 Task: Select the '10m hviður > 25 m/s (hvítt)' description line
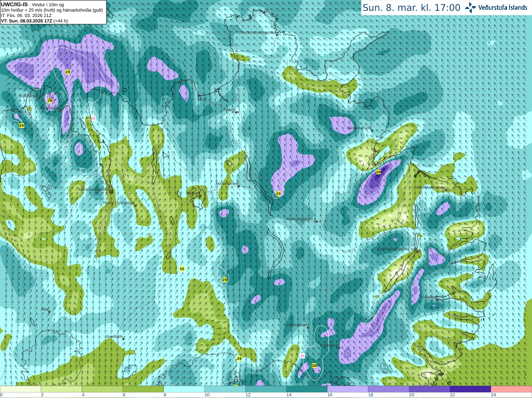coord(52,10)
